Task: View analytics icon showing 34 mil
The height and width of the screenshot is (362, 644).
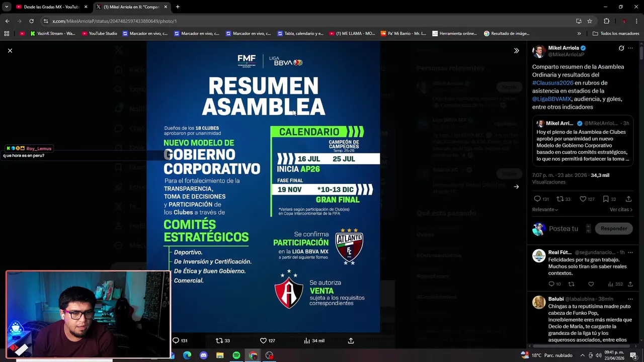Action: click(x=307, y=340)
